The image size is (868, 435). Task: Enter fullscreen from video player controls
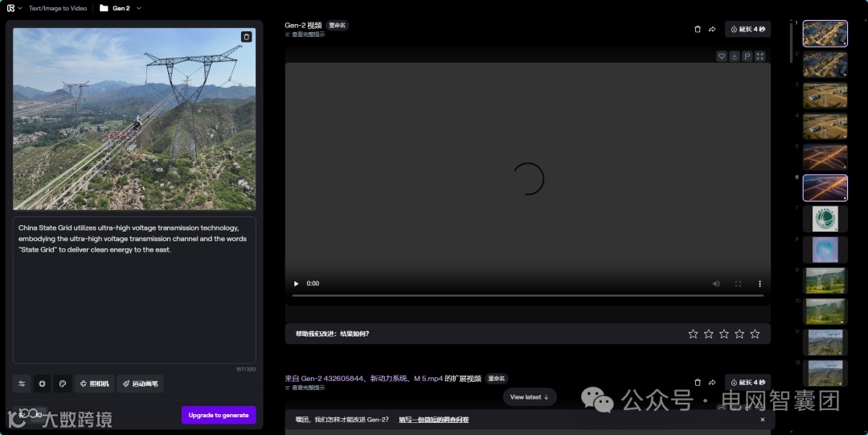click(x=738, y=284)
